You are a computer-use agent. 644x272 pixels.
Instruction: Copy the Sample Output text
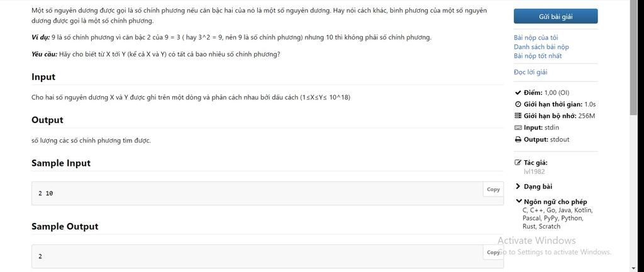[x=493, y=253]
